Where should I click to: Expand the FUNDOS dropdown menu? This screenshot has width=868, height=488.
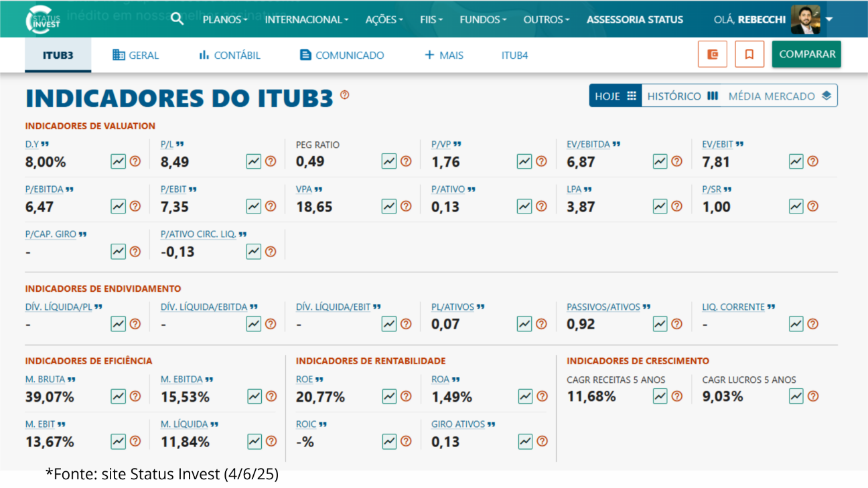pos(483,19)
